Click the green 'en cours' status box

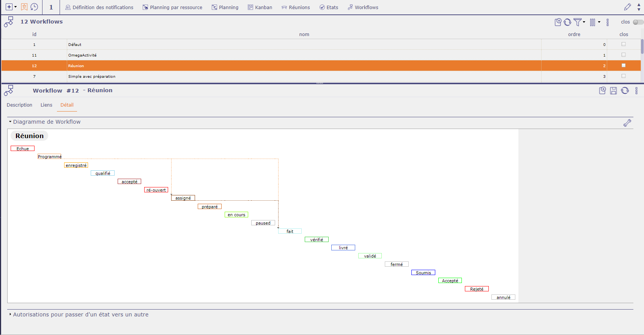[236, 215]
